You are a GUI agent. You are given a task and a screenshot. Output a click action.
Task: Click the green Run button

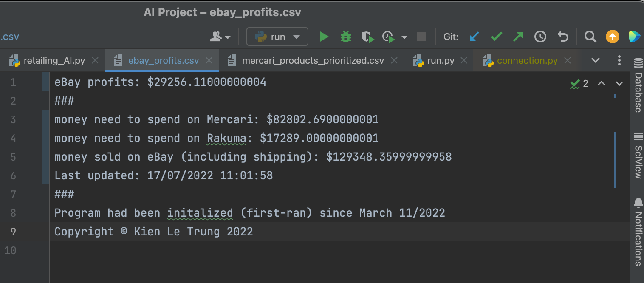tap(324, 37)
